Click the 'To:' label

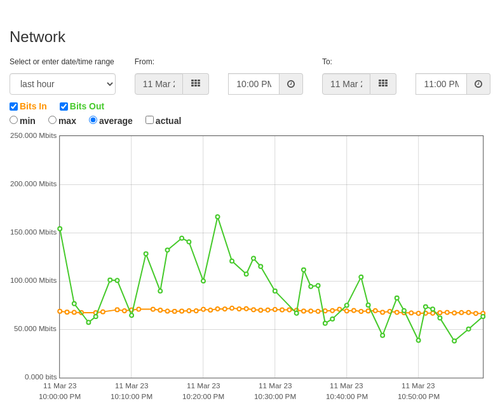327,62
